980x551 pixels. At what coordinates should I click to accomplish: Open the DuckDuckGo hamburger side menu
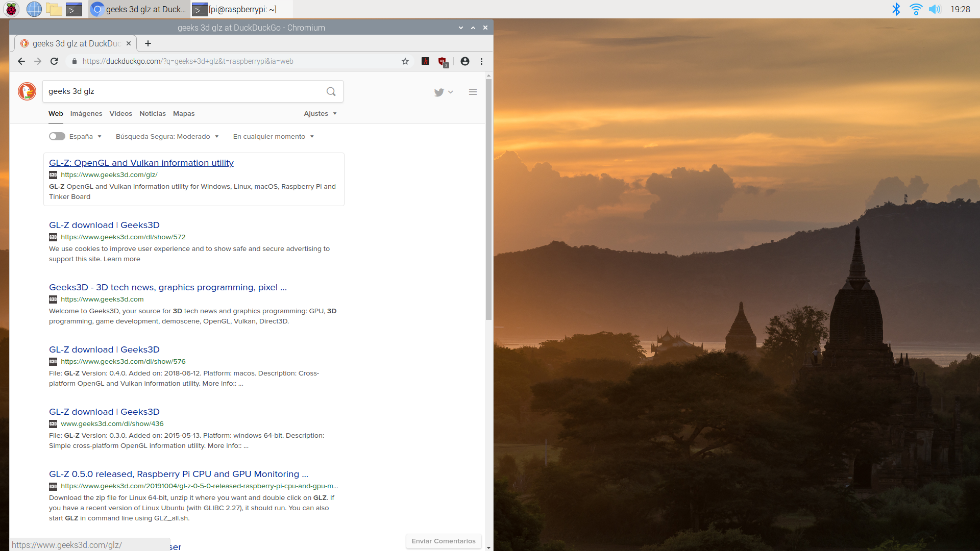(x=473, y=92)
